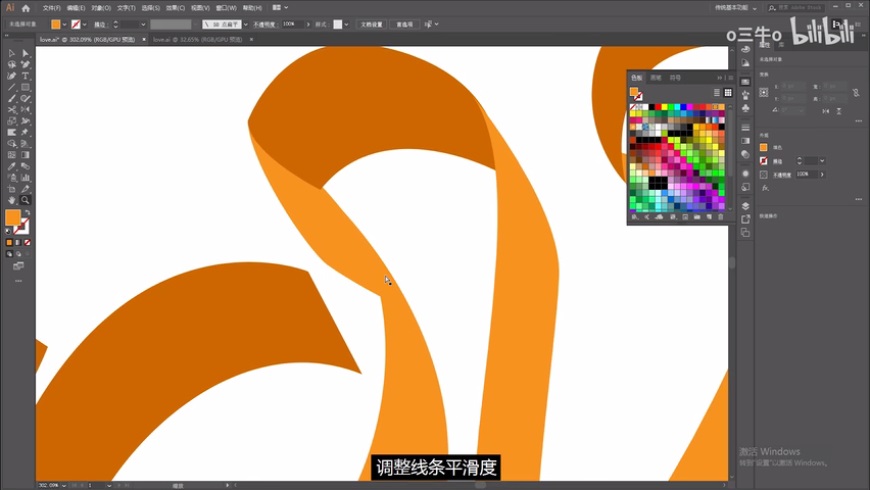Image resolution: width=870 pixels, height=490 pixels.
Task: Click the 首选项 (Preferences) button
Action: coord(404,24)
